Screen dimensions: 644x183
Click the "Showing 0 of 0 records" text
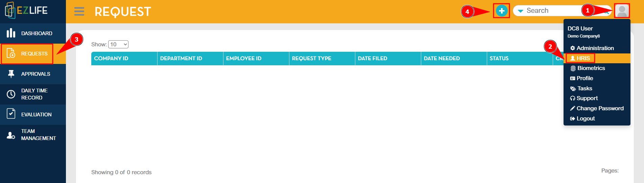pos(121,172)
